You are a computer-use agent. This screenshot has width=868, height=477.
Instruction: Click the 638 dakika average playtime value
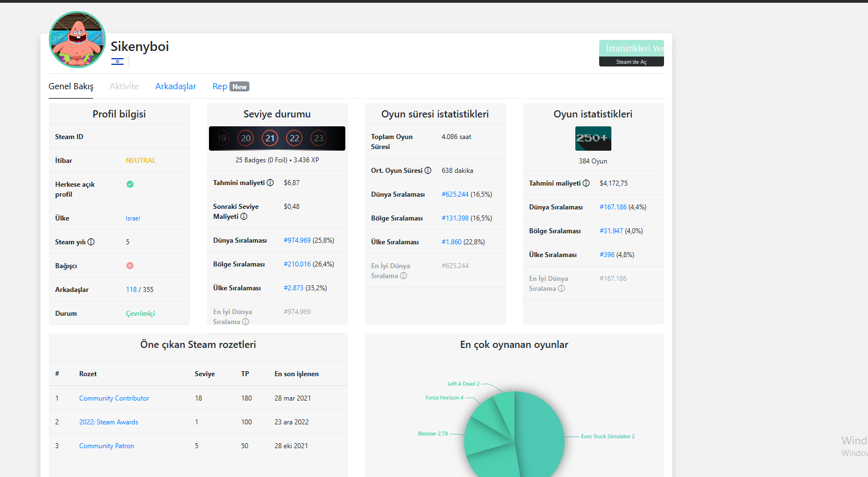click(x=457, y=171)
